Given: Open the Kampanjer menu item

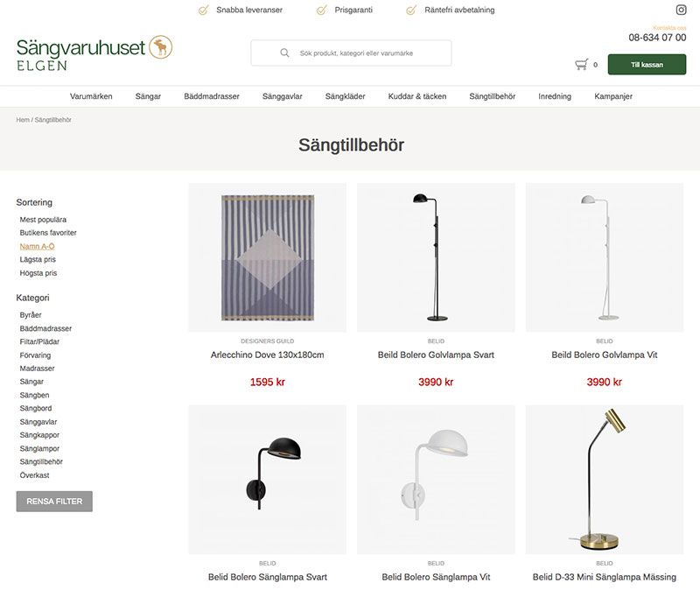Looking at the screenshot, I should coord(613,96).
